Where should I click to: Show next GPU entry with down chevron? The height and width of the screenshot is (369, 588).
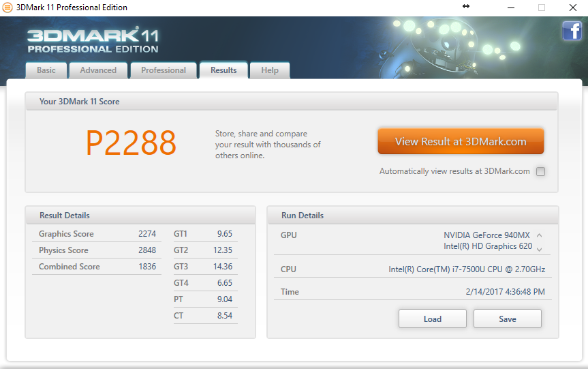(x=539, y=249)
